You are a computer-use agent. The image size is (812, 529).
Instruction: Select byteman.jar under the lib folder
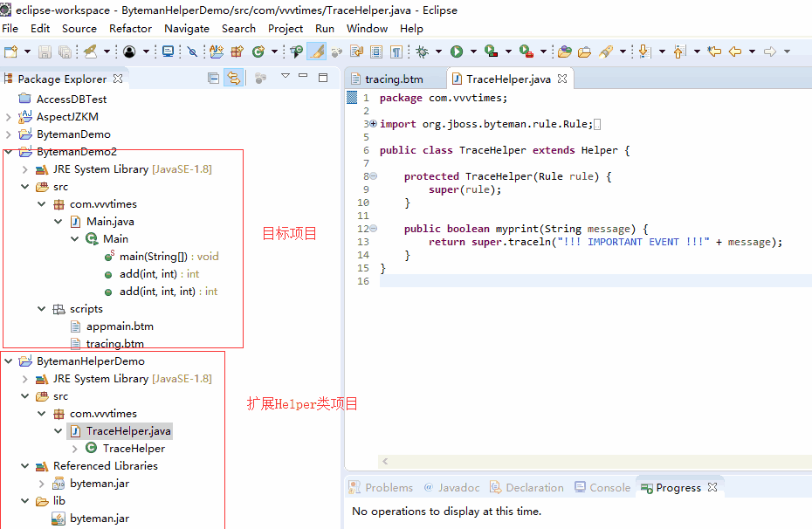(100, 519)
